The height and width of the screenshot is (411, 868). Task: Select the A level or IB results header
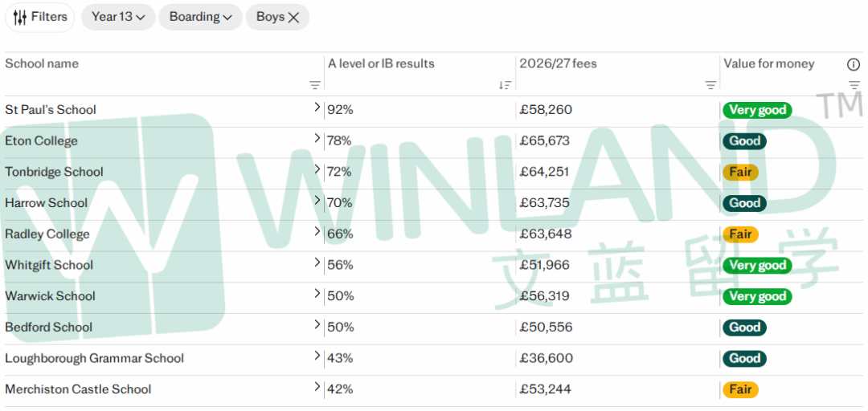coord(382,63)
